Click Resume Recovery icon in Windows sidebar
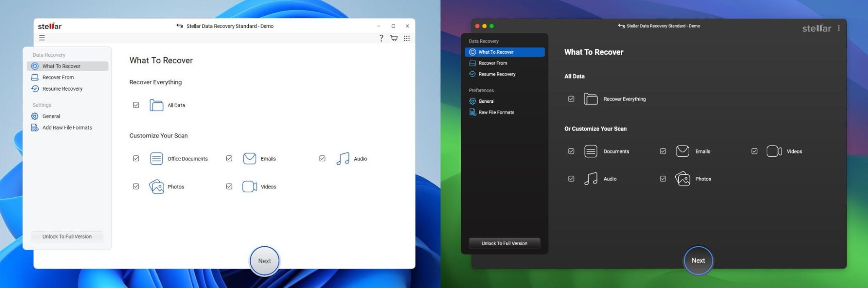The width and height of the screenshot is (868, 288). coord(35,88)
